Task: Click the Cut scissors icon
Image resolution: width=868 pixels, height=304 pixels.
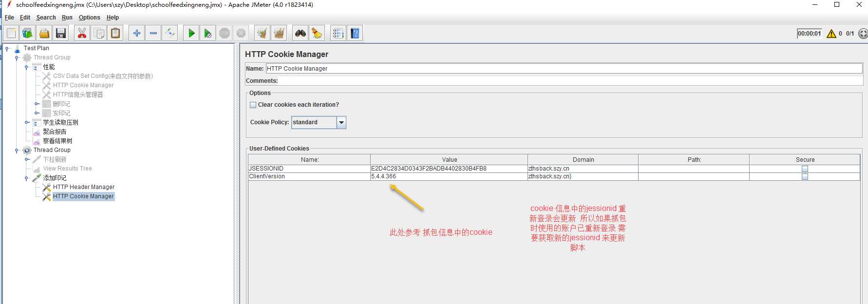Action: click(82, 33)
